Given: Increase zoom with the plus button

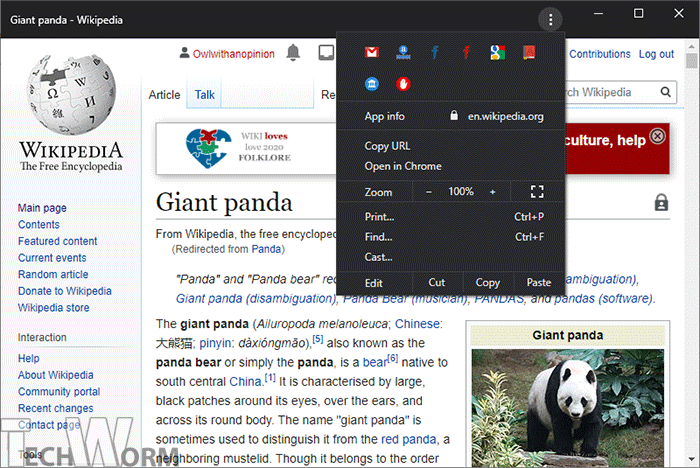Looking at the screenshot, I should 492,191.
